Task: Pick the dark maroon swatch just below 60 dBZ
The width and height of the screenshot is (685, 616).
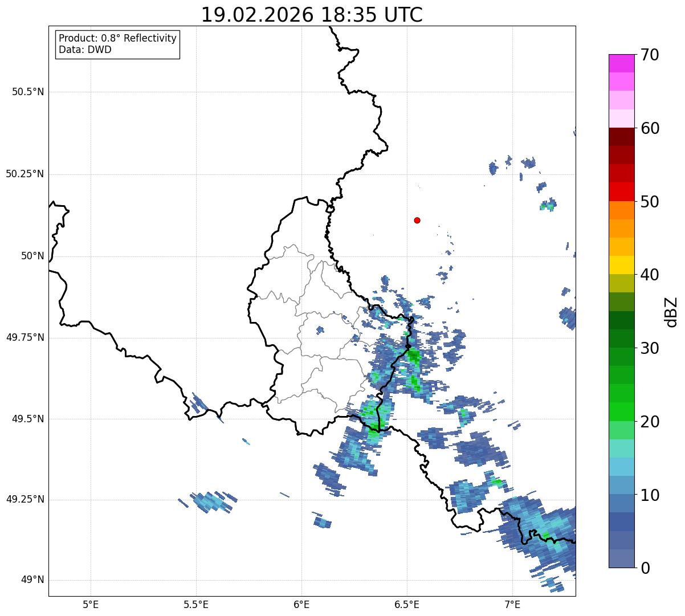Action: (x=621, y=137)
